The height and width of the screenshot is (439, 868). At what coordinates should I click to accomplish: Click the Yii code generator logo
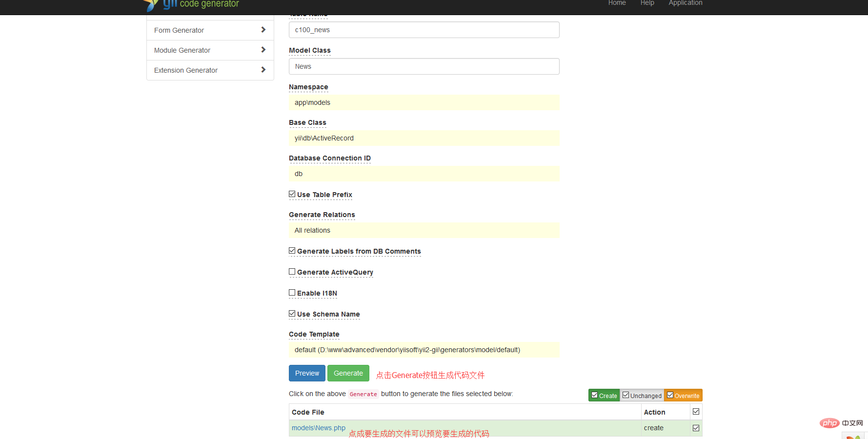point(191,5)
